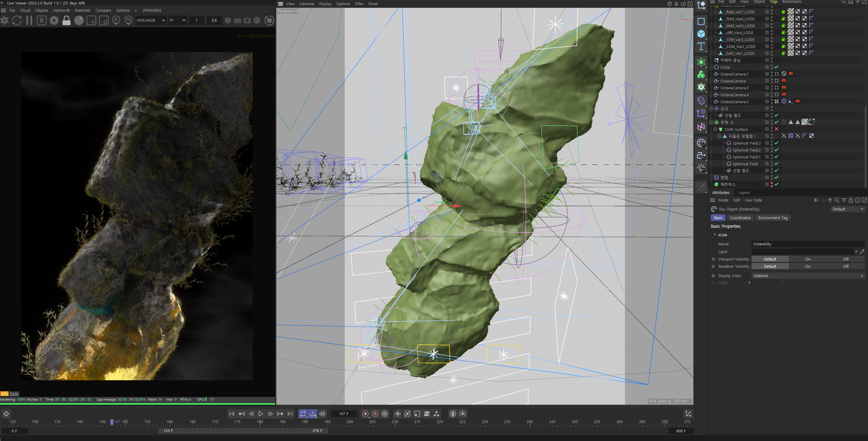The image size is (868, 441).
Task: Open Live Viewer Objects menu
Action: pyautogui.click(x=41, y=10)
